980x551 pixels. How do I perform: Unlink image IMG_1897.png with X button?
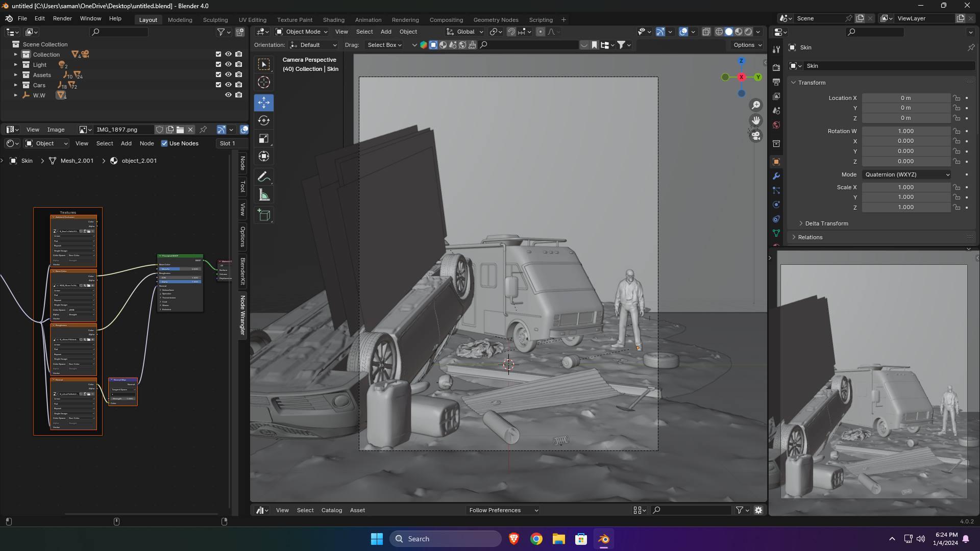tap(190, 130)
